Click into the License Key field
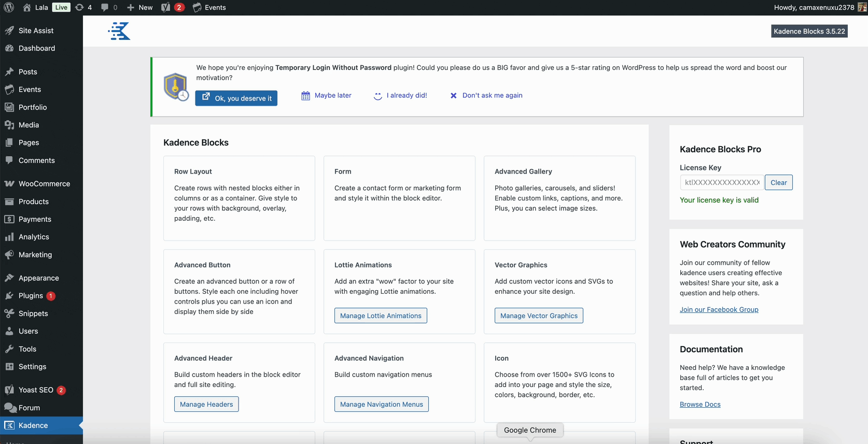Screen dimensions: 868x444 coord(722,182)
